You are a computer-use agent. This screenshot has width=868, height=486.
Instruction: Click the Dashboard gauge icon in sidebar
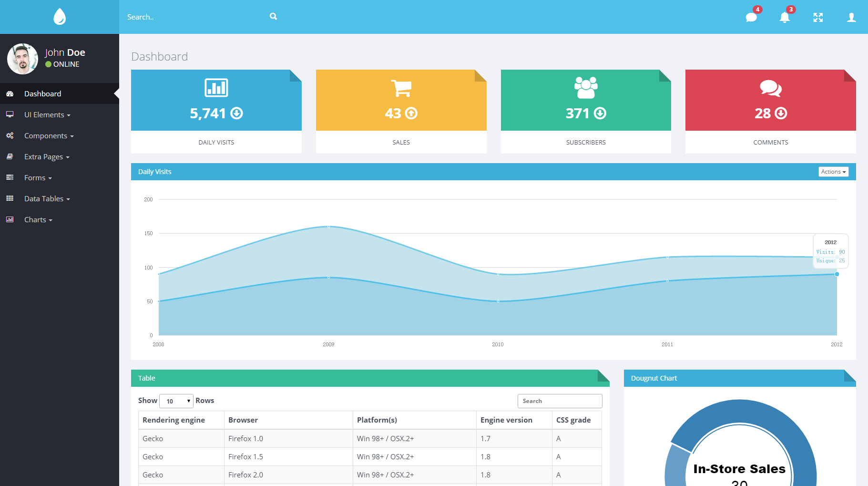(10, 94)
